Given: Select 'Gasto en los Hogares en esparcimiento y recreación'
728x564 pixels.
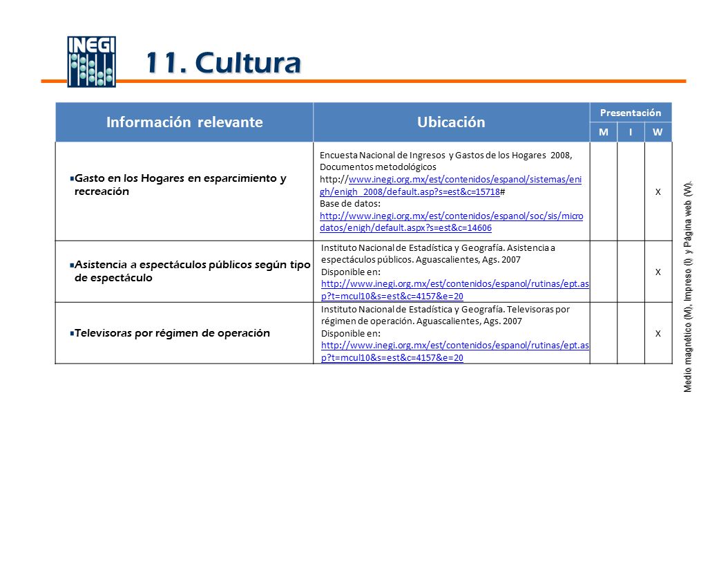Looking at the screenshot, I should (x=180, y=185).
